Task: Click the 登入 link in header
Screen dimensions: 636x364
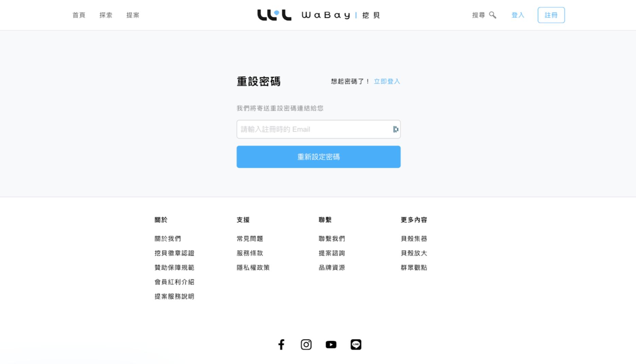Action: coord(518,15)
